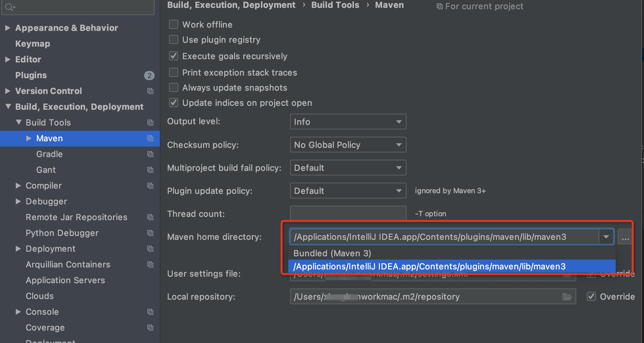Click project-level icon next to Coverage
The height and width of the screenshot is (343, 644).
click(150, 328)
